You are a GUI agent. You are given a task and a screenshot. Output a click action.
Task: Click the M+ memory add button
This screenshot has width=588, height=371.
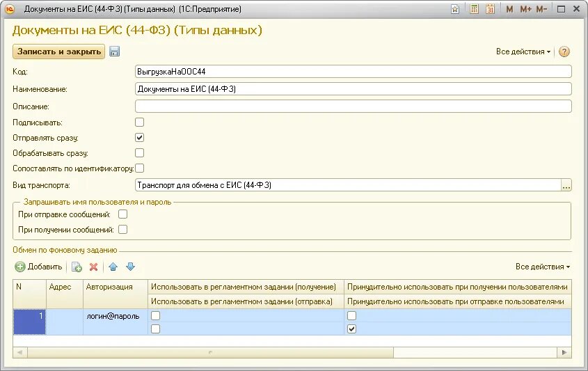tap(525, 9)
